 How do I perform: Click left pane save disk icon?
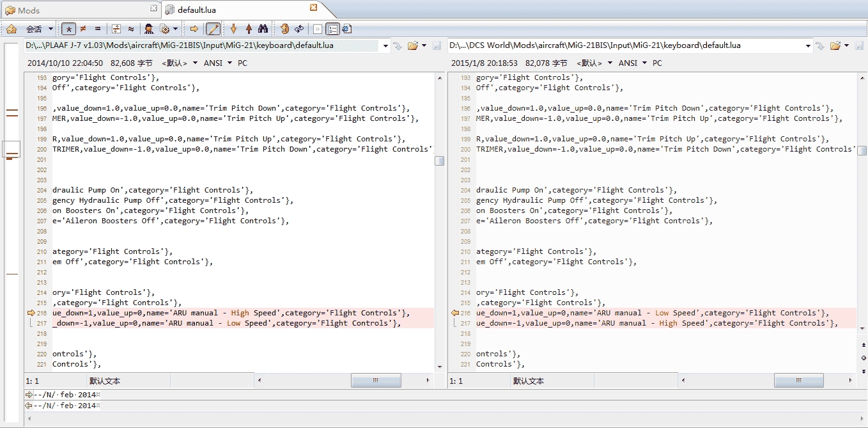pyautogui.click(x=437, y=46)
